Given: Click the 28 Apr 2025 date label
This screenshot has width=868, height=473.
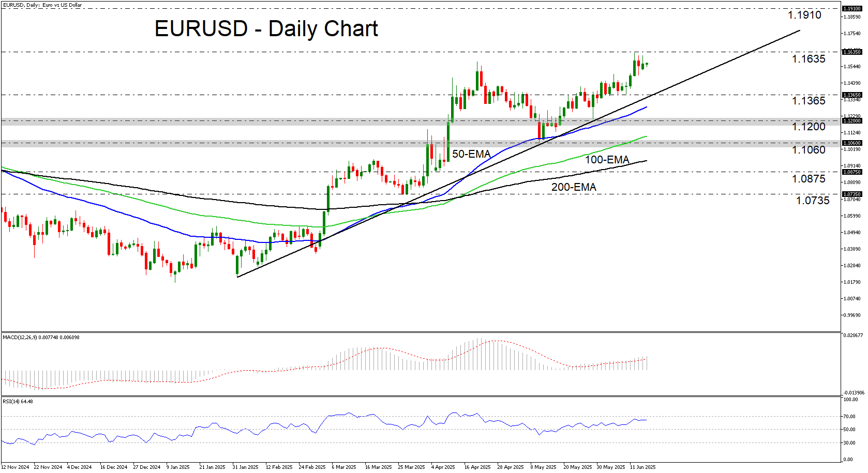Looking at the screenshot, I should tap(511, 467).
